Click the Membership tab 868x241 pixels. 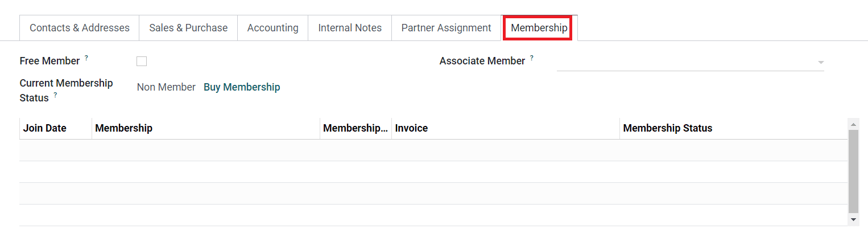point(539,28)
